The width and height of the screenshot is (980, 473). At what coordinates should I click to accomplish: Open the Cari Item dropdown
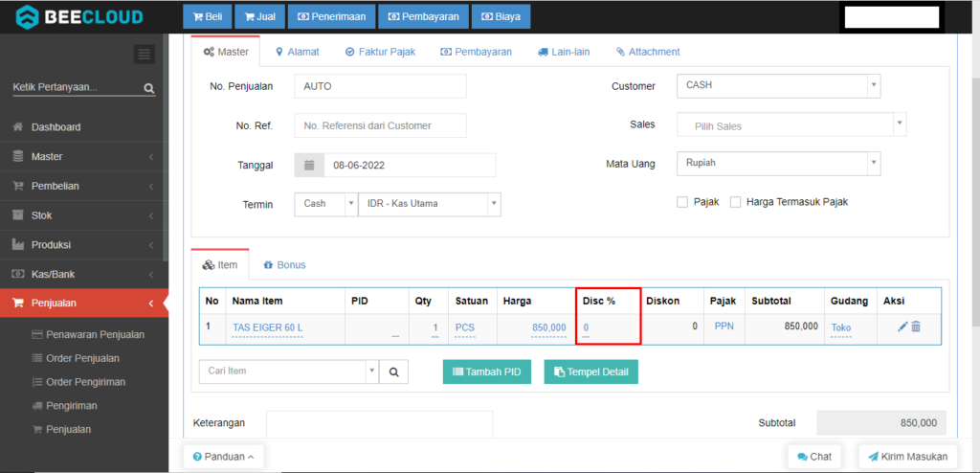tap(289, 372)
